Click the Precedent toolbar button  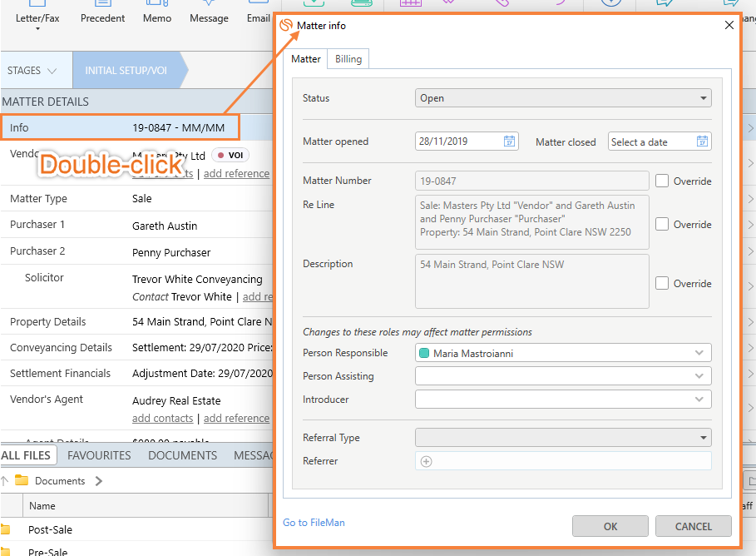(x=103, y=17)
